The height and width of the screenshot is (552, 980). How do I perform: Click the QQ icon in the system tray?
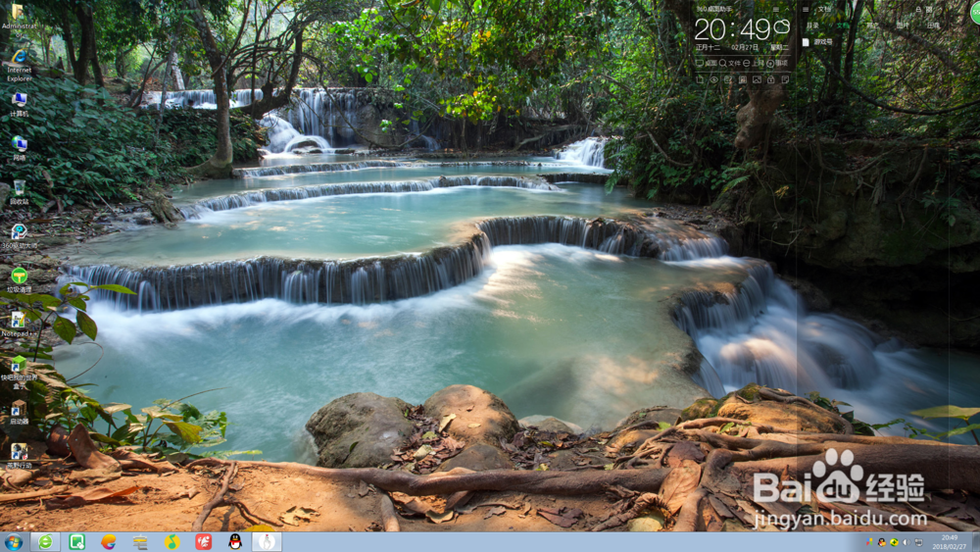point(882,542)
